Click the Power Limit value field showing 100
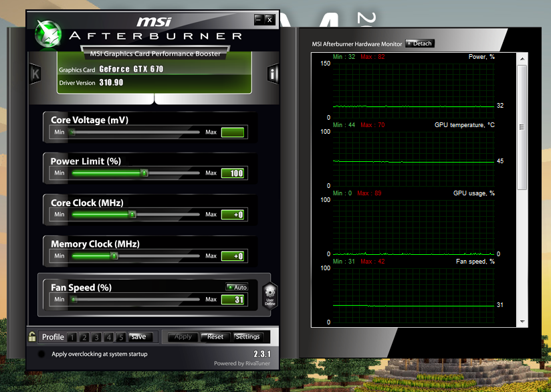The height and width of the screenshot is (392, 551). coord(233,173)
